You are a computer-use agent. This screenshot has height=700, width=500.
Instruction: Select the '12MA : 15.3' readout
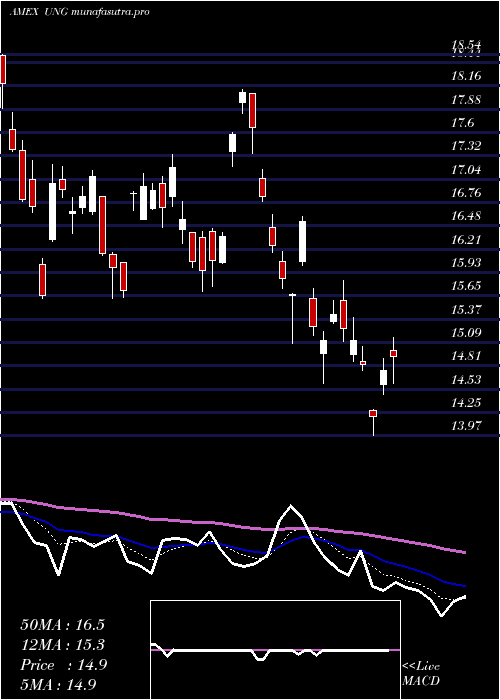click(62, 645)
